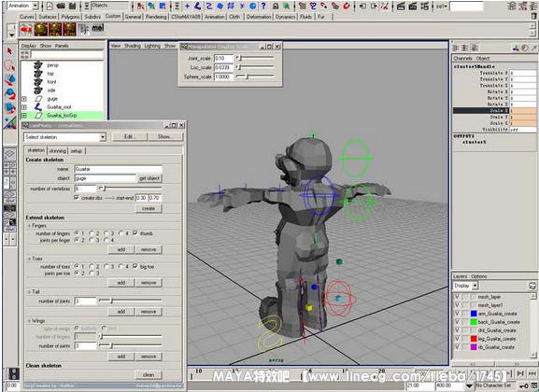539x392 pixels.
Task: Toggle the thumb checkbox
Action: pos(135,233)
